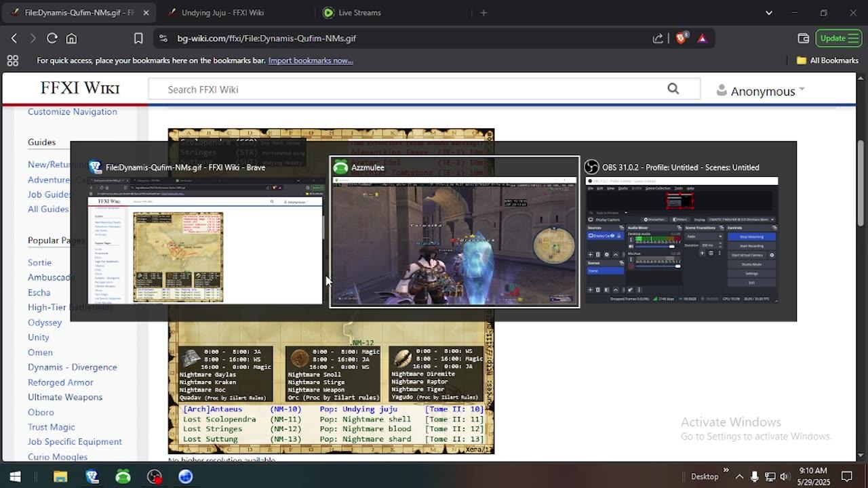
Task: Click the OBS Studio taskbar icon
Action: pos(155,476)
